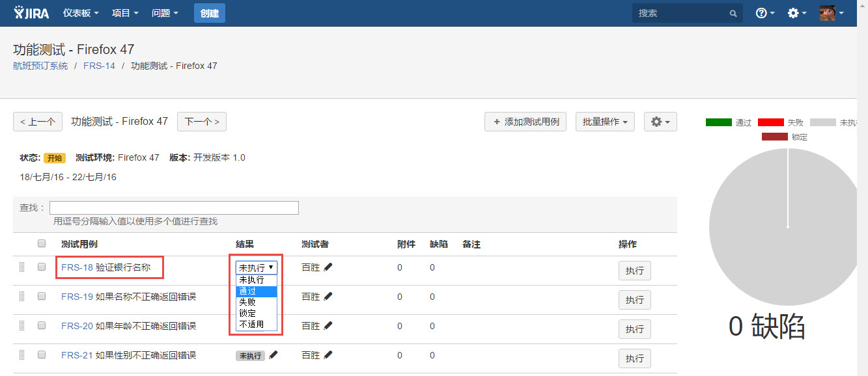
Task: Go to previous cycle with 上一个
Action: tap(38, 122)
